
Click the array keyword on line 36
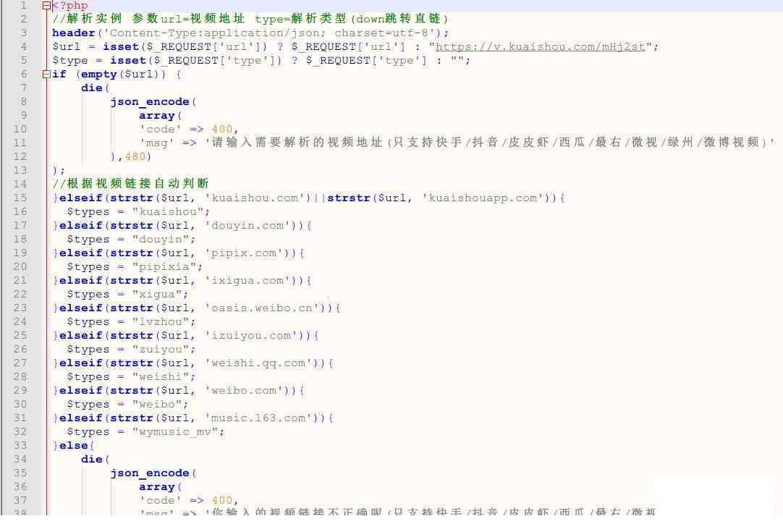(157, 486)
